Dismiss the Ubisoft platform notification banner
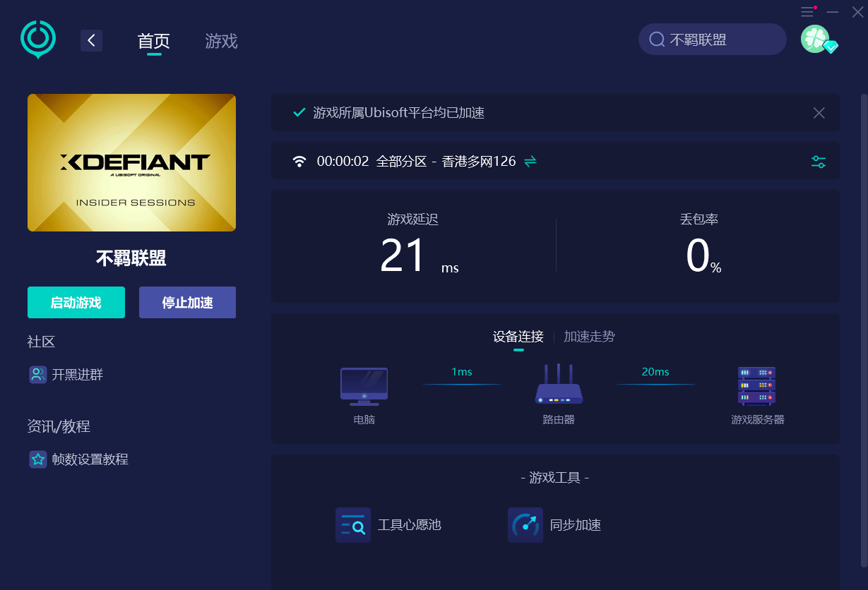The image size is (868, 590). [819, 113]
